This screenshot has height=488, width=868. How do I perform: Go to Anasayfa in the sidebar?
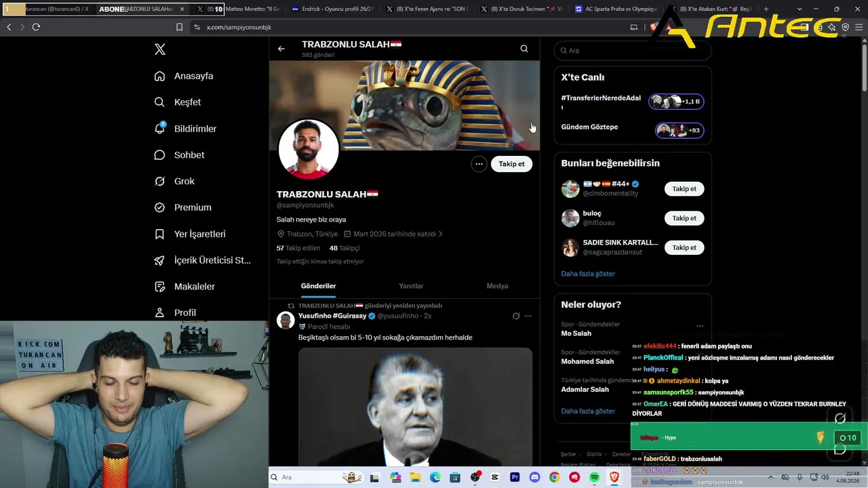184,76
